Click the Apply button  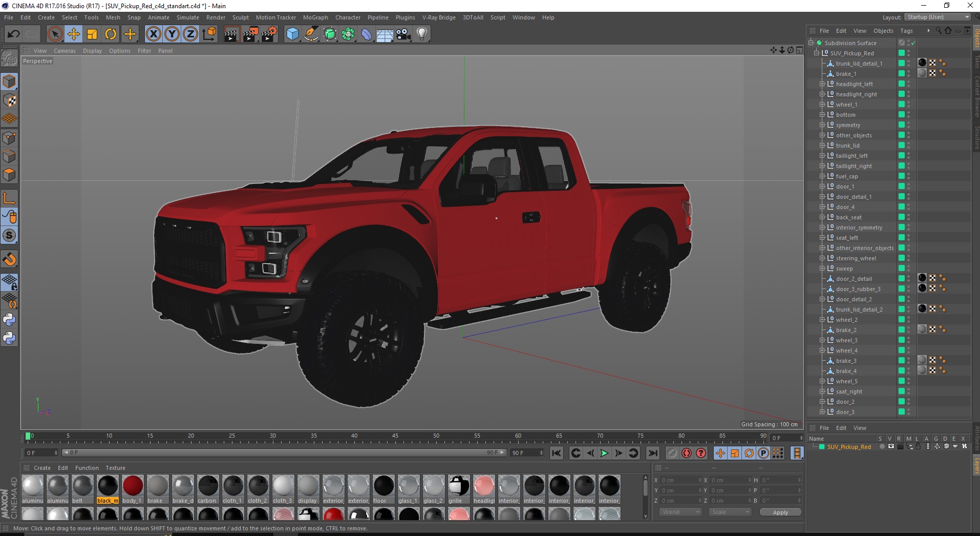780,512
